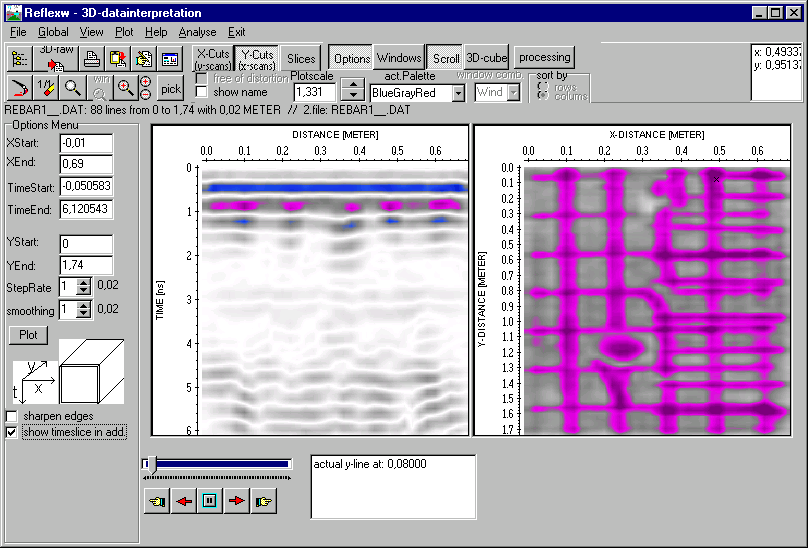
Task: Click the printer icon in toolbar
Action: (x=92, y=59)
